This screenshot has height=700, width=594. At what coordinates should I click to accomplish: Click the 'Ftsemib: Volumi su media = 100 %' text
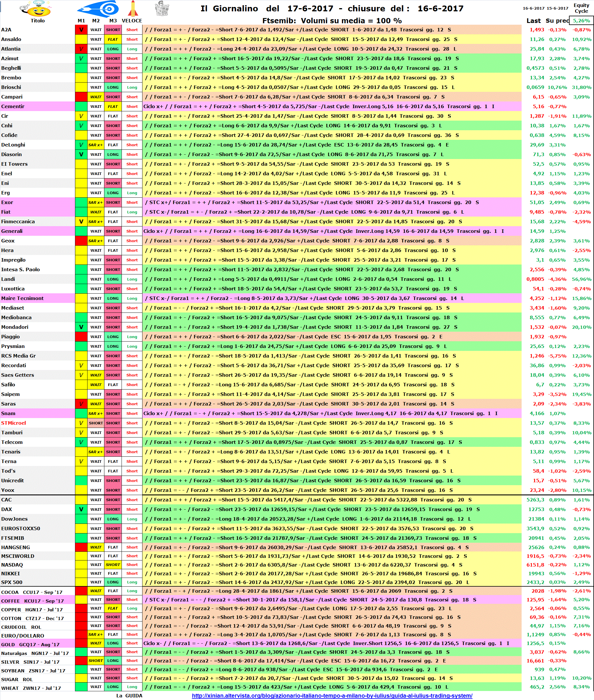pyautogui.click(x=332, y=21)
